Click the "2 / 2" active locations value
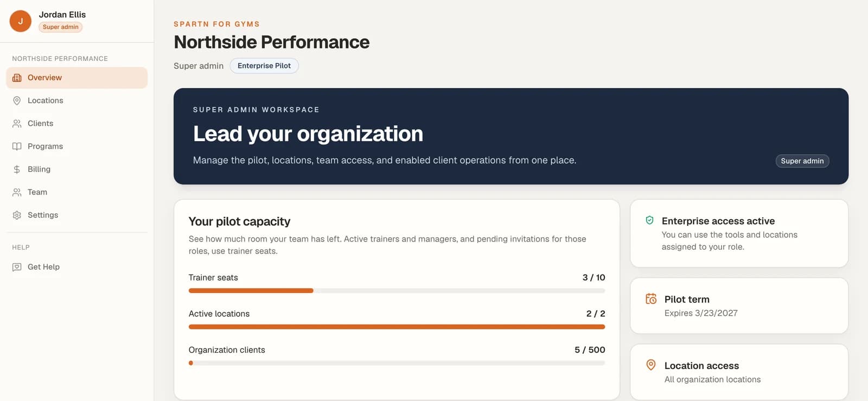This screenshot has height=401, width=868. click(x=596, y=314)
